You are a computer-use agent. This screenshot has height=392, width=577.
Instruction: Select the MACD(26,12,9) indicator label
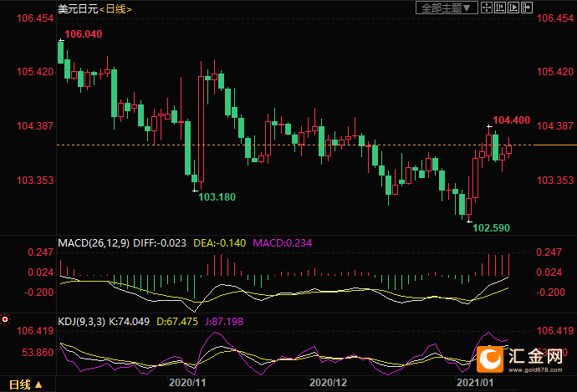94,243
